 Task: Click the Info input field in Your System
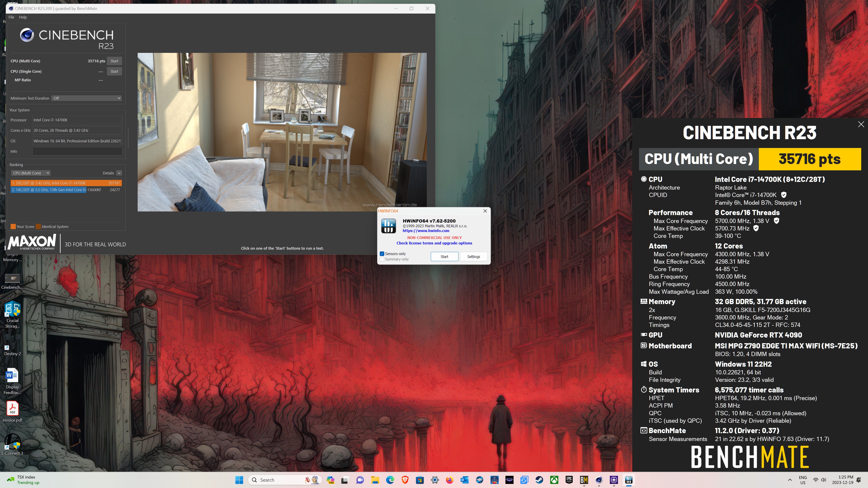pos(77,151)
